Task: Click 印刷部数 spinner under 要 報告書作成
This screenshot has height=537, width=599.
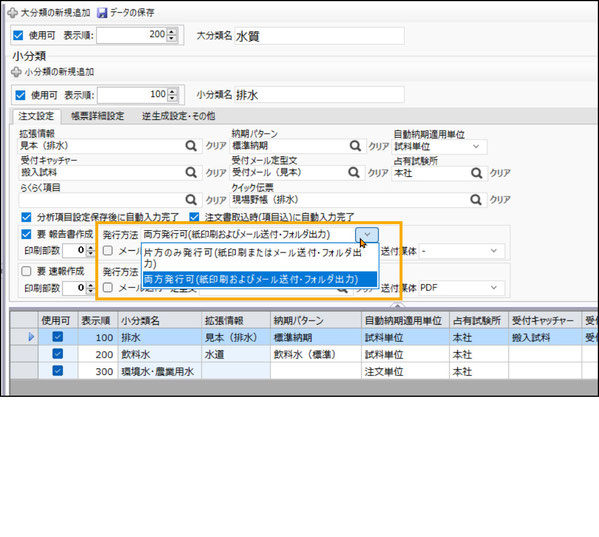Action: click(91, 251)
